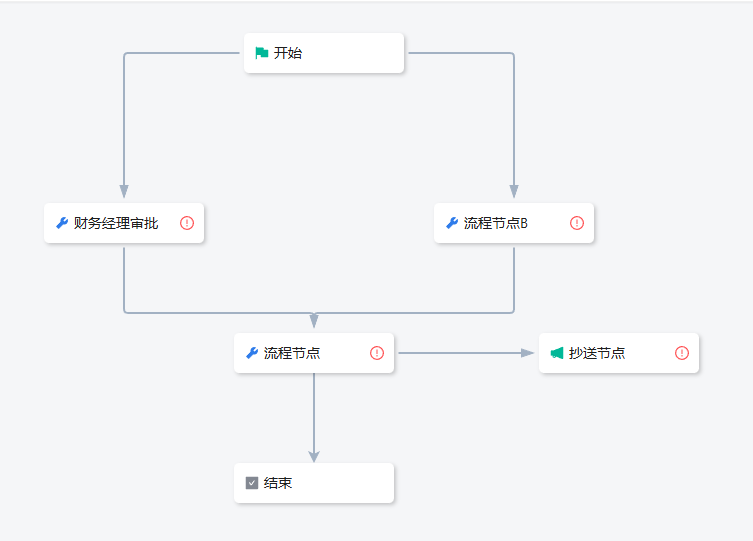Image resolution: width=753 pixels, height=541 pixels.
Task: Select the 流程节点B label text
Action: [496, 223]
